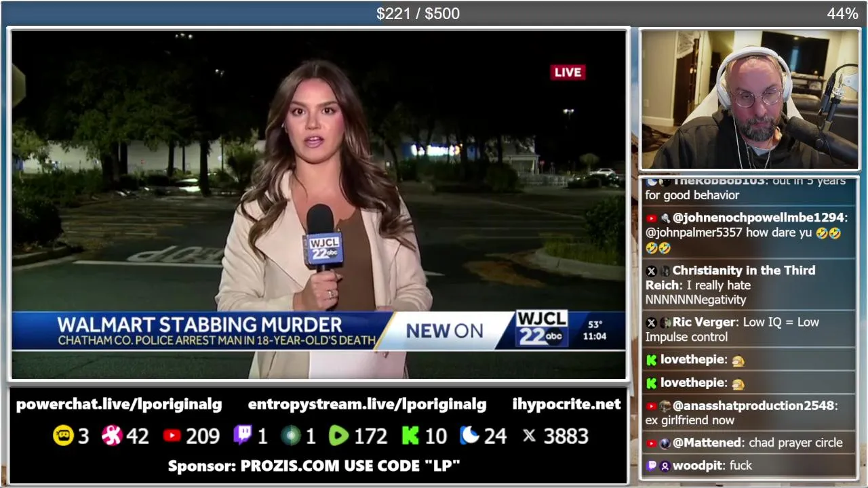Screen dimensions: 868x488
Task: Click the 53° temperature readout
Action: pos(595,325)
